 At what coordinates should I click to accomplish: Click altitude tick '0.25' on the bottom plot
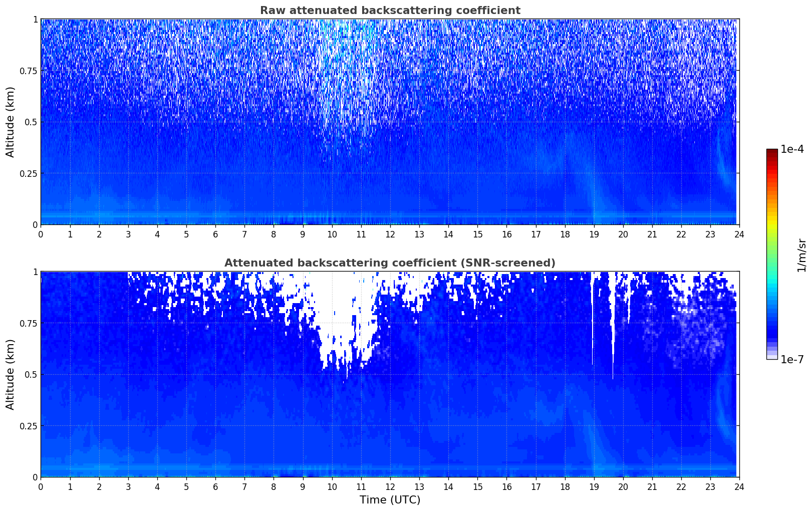click(x=29, y=426)
